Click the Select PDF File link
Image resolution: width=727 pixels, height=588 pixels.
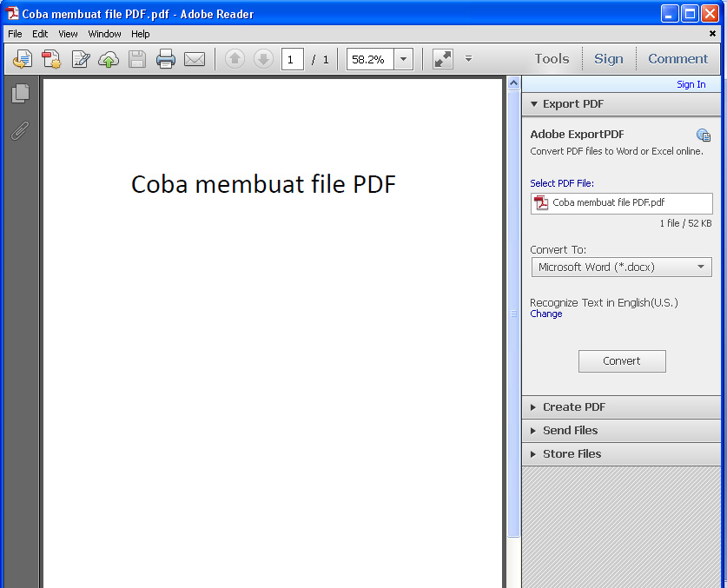click(562, 183)
